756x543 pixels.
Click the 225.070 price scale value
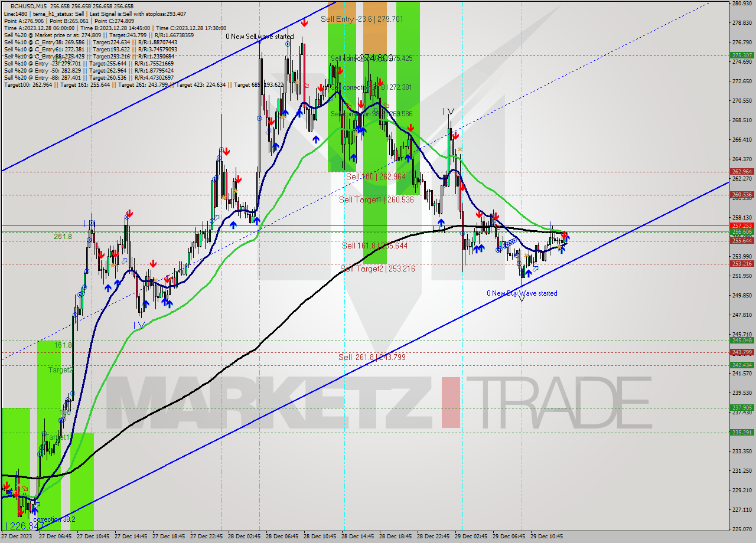pyautogui.click(x=742, y=529)
